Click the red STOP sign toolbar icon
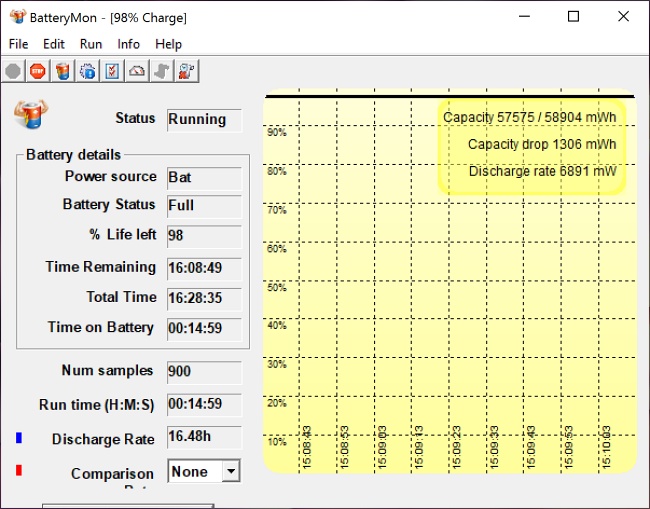650x509 pixels. pyautogui.click(x=38, y=71)
